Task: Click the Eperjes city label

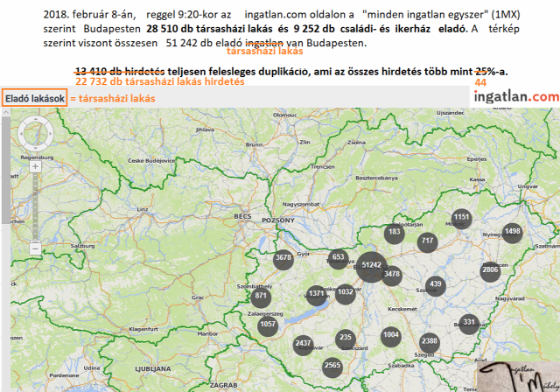Action: pyautogui.click(x=477, y=159)
